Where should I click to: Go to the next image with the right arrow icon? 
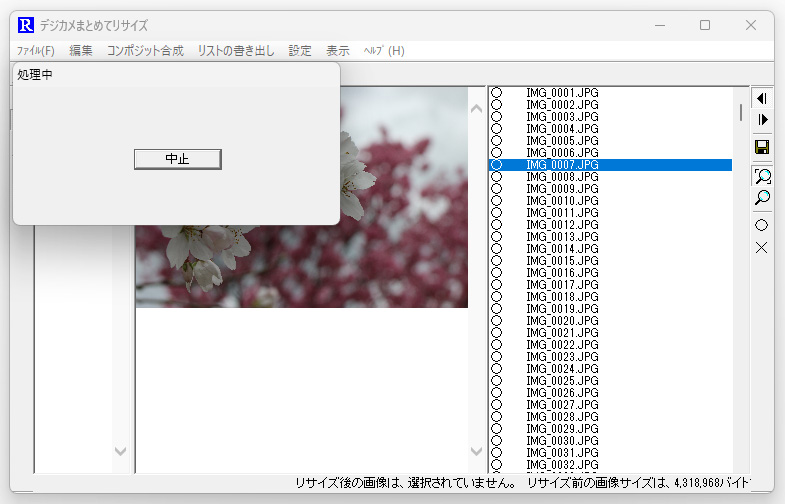tap(761, 120)
